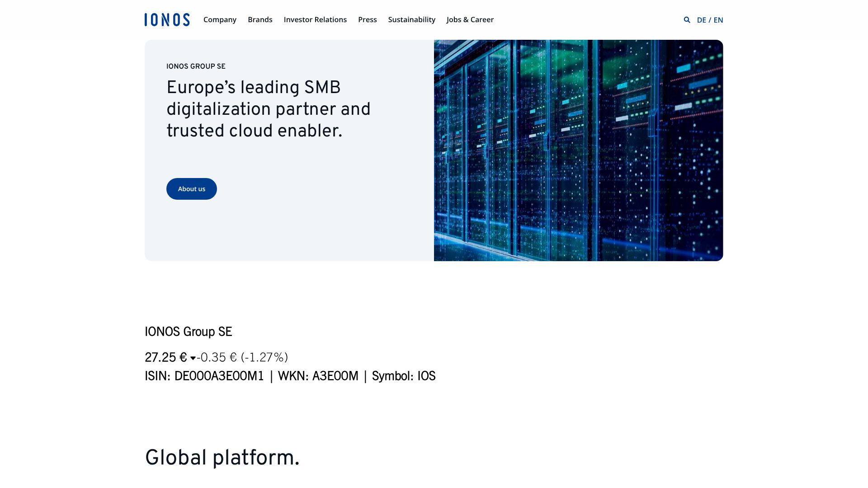Click the Europe's leading SMB headline

[268, 109]
